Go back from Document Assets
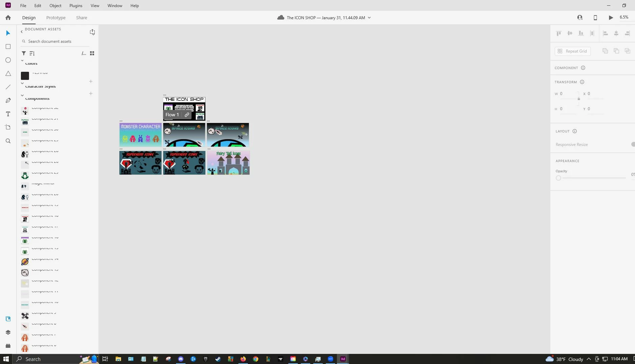The height and width of the screenshot is (364, 635). [x=22, y=32]
